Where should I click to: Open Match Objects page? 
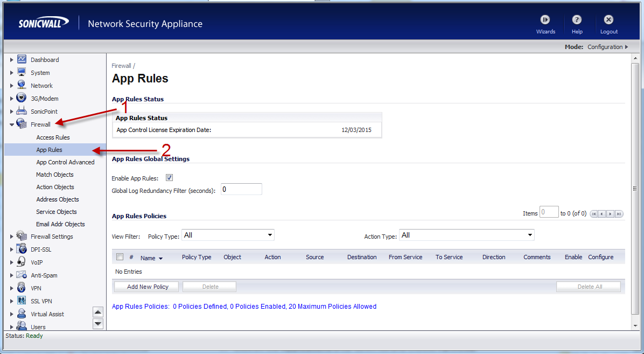tap(54, 175)
